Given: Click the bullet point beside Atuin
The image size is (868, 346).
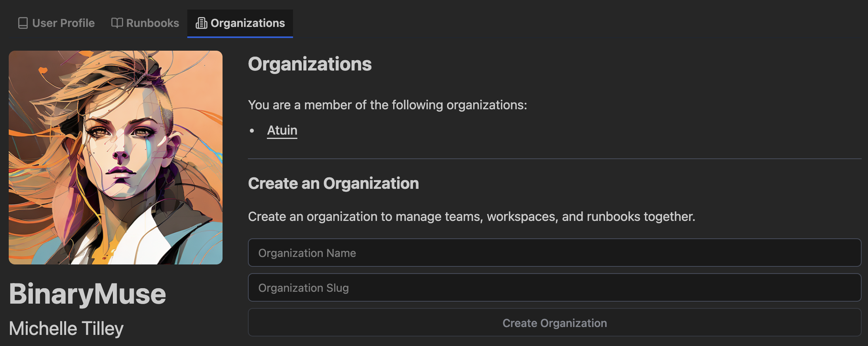Looking at the screenshot, I should pos(252,131).
